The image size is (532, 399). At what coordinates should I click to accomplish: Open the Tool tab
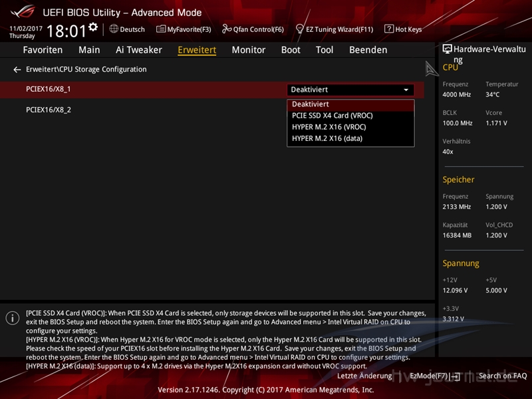[325, 50]
